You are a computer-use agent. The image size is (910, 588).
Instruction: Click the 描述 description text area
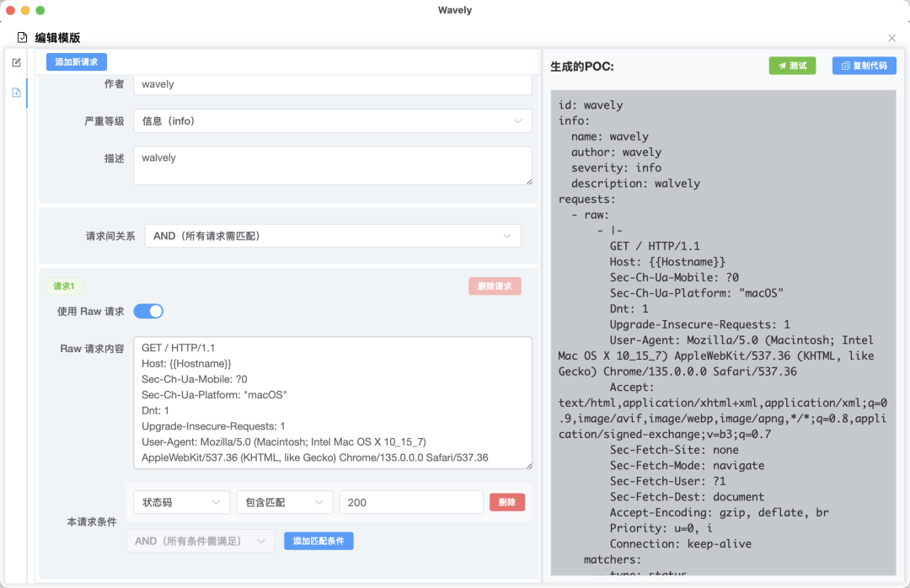pos(333,165)
